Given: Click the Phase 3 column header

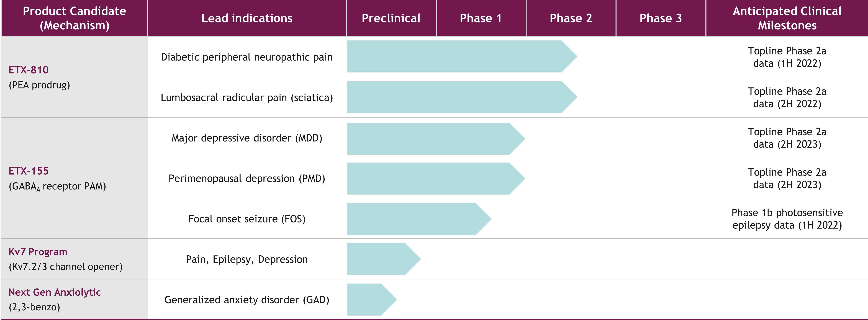Looking at the screenshot, I should click(x=661, y=18).
